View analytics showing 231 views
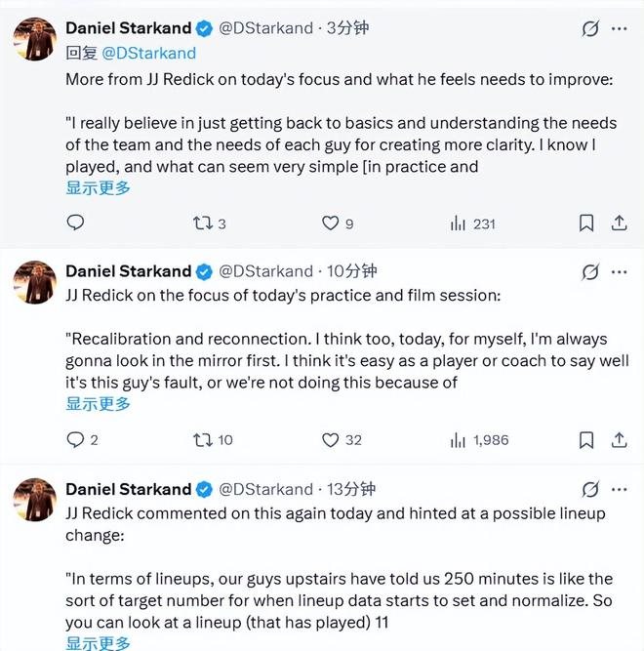The image size is (644, 651). (459, 224)
